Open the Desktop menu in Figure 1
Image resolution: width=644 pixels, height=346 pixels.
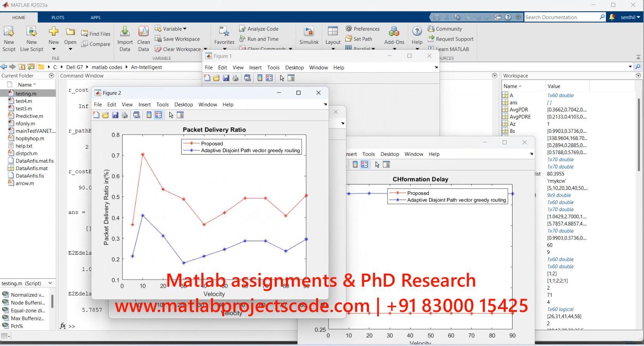(294, 68)
